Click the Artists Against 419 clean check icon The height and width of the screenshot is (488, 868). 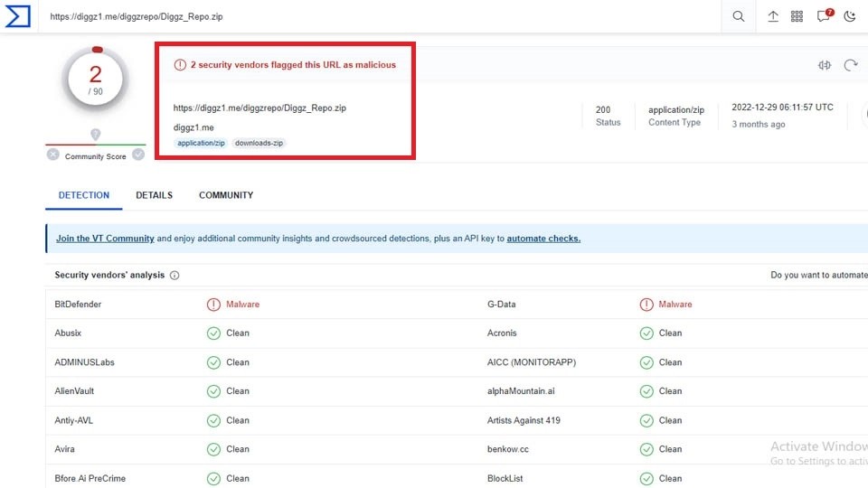point(646,420)
